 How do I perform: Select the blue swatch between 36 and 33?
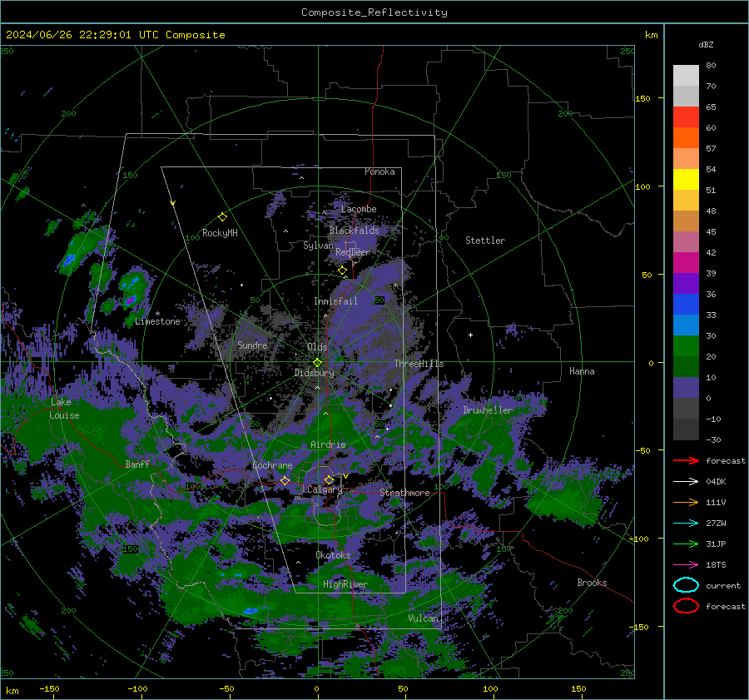pos(686,305)
